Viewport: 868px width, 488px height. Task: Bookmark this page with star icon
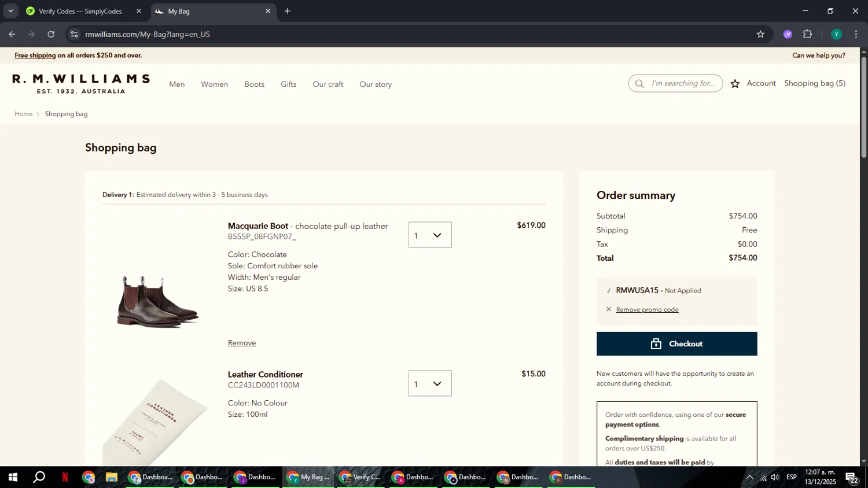[x=760, y=34]
